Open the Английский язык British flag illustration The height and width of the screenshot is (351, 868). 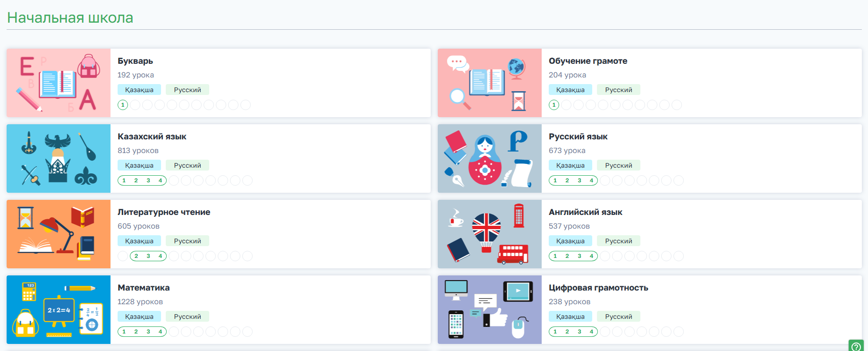489,234
